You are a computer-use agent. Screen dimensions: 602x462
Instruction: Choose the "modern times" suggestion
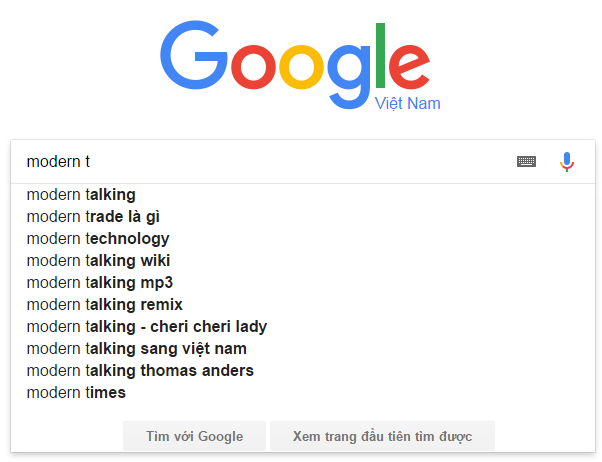coord(76,392)
